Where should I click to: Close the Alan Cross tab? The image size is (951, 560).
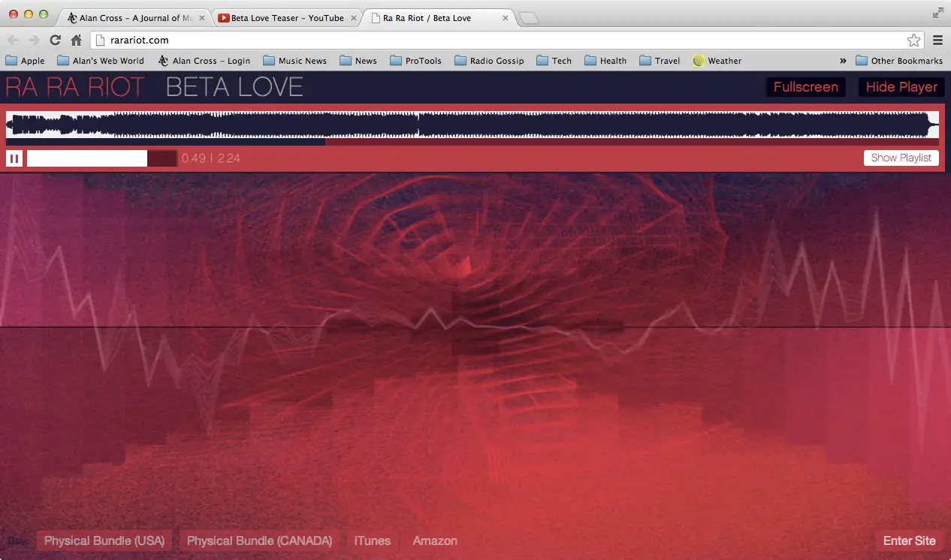203,18
